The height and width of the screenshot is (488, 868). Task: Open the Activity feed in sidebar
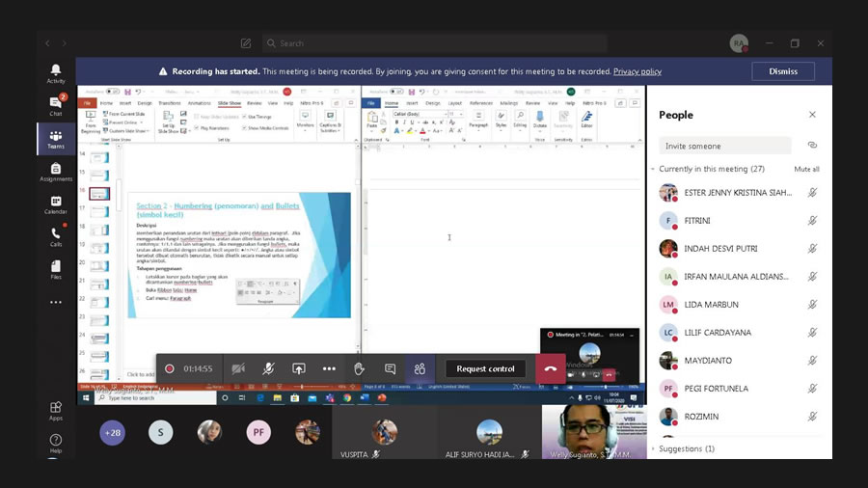(56, 73)
